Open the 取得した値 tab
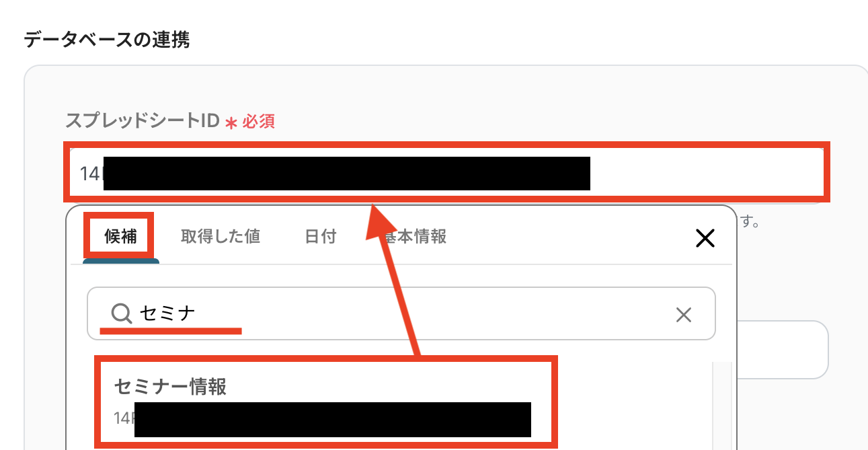The height and width of the screenshot is (450, 868). [x=221, y=236]
